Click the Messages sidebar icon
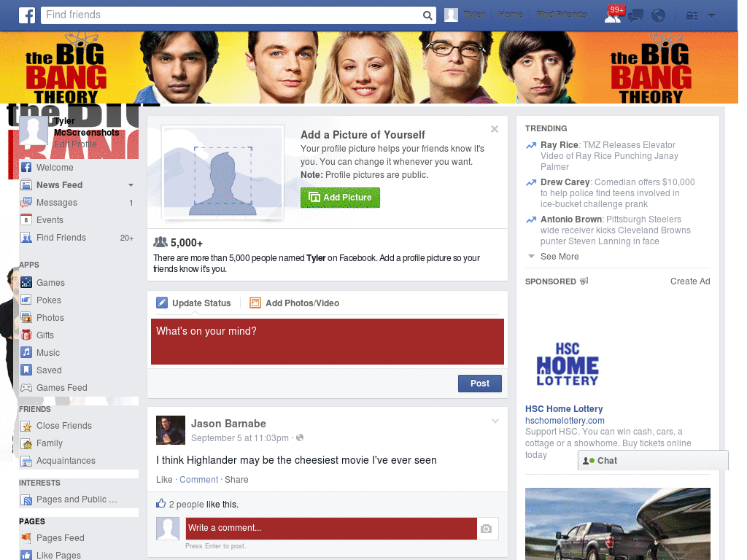 pos(27,203)
